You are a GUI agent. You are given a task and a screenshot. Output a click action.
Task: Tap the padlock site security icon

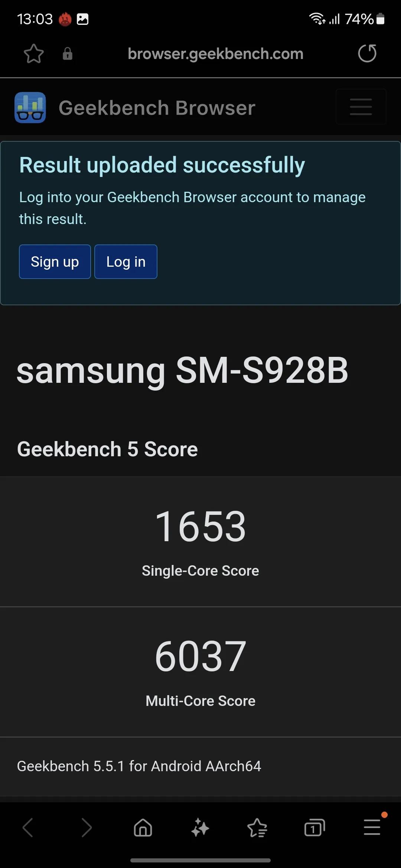pos(67,54)
